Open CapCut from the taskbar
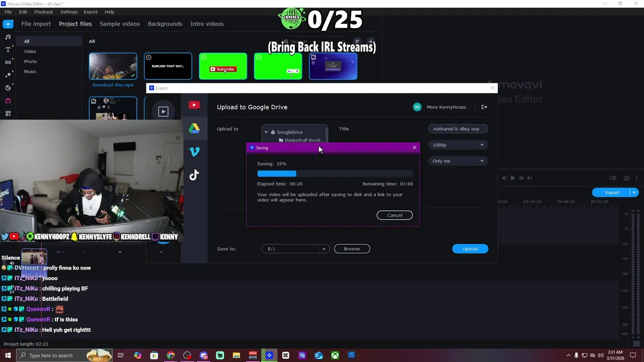644x362 pixels. [x=286, y=355]
